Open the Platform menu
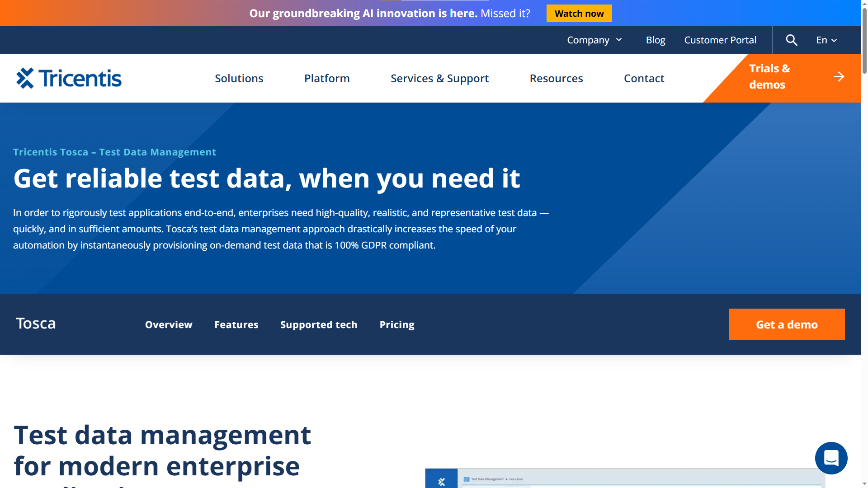This screenshot has height=488, width=868. click(x=327, y=78)
